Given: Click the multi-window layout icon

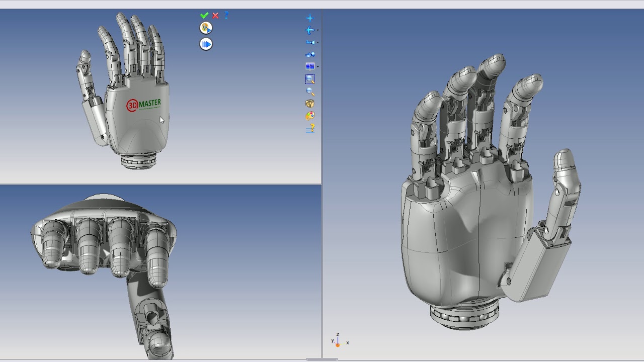Looking at the screenshot, I should (x=310, y=66).
